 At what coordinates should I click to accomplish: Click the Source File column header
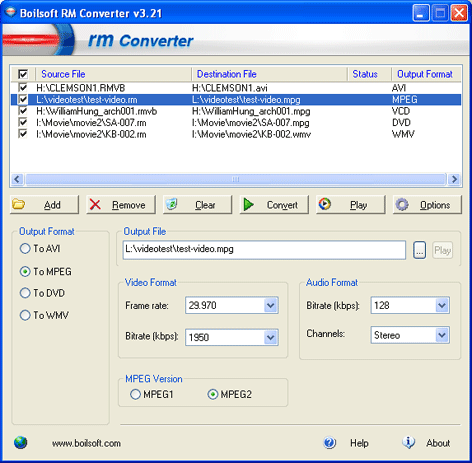click(x=113, y=74)
